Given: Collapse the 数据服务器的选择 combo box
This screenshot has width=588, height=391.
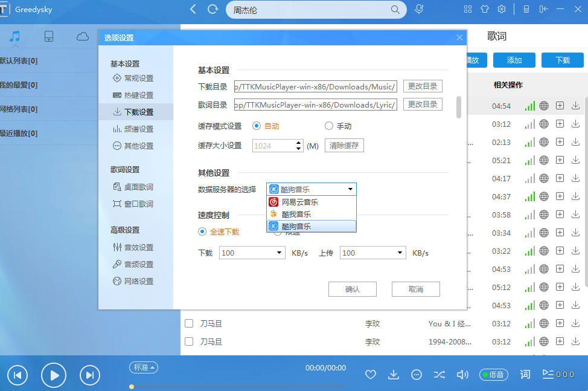Looking at the screenshot, I should [x=312, y=189].
